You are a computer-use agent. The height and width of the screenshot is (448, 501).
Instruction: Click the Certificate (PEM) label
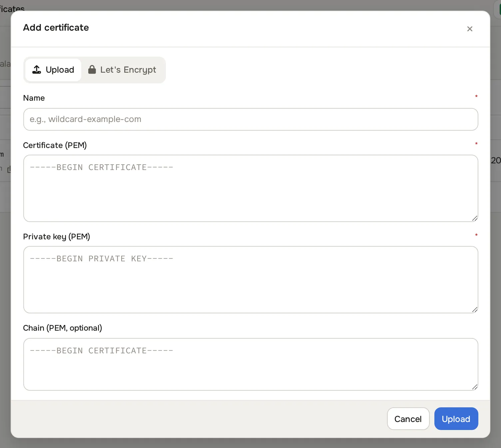[55, 145]
